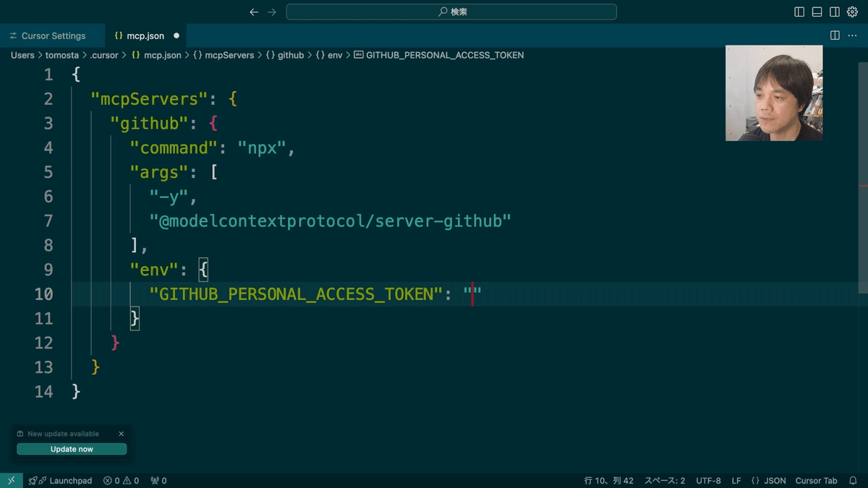
Task: Open the editor more actions menu
Action: pos(852,35)
